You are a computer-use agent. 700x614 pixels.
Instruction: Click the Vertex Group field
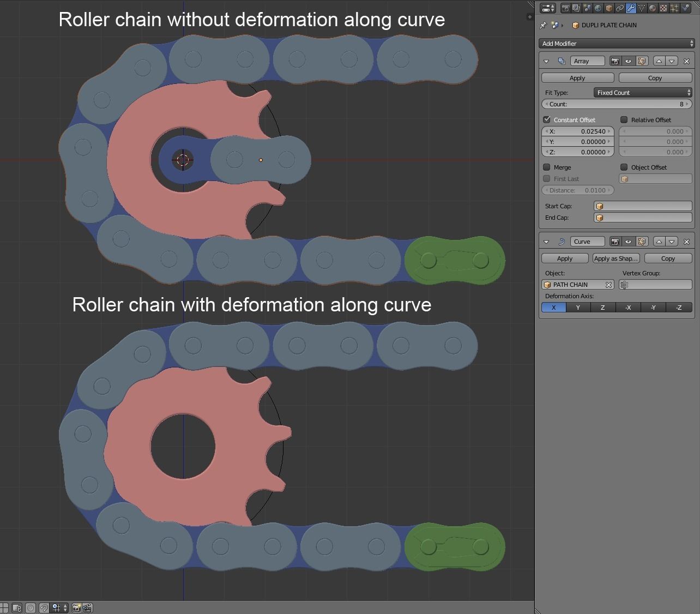tap(655, 285)
